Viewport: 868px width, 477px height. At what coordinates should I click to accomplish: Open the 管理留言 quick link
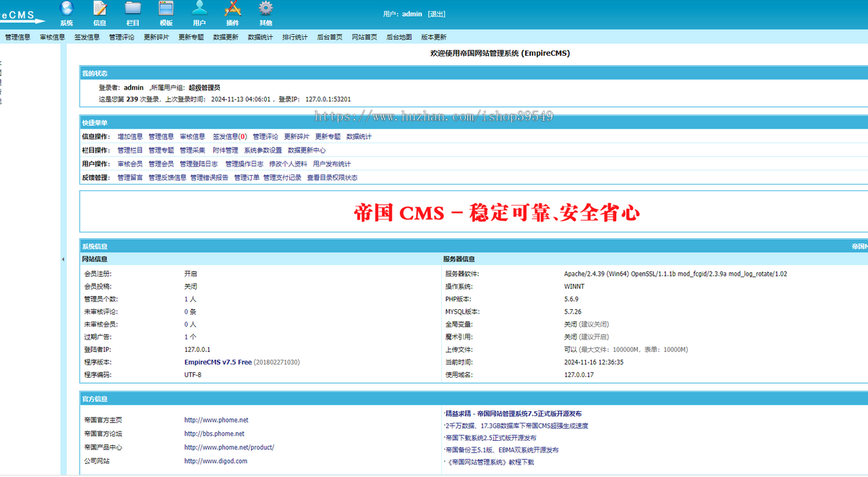(130, 177)
